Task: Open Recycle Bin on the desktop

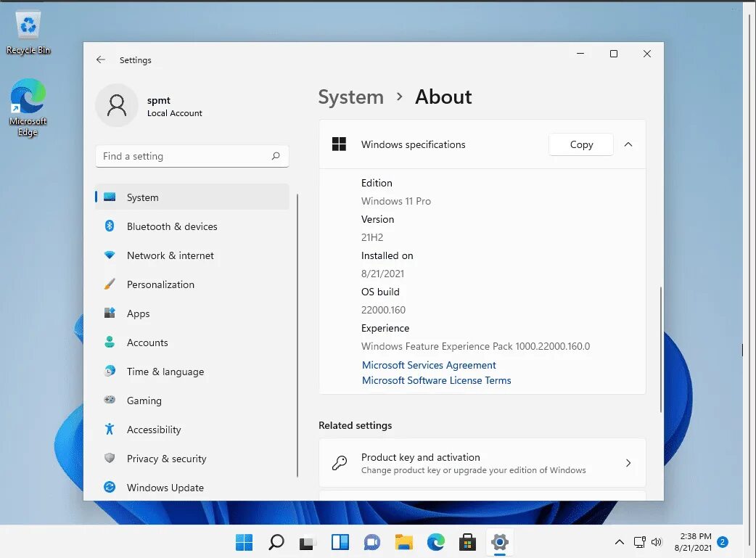Action: [x=28, y=33]
